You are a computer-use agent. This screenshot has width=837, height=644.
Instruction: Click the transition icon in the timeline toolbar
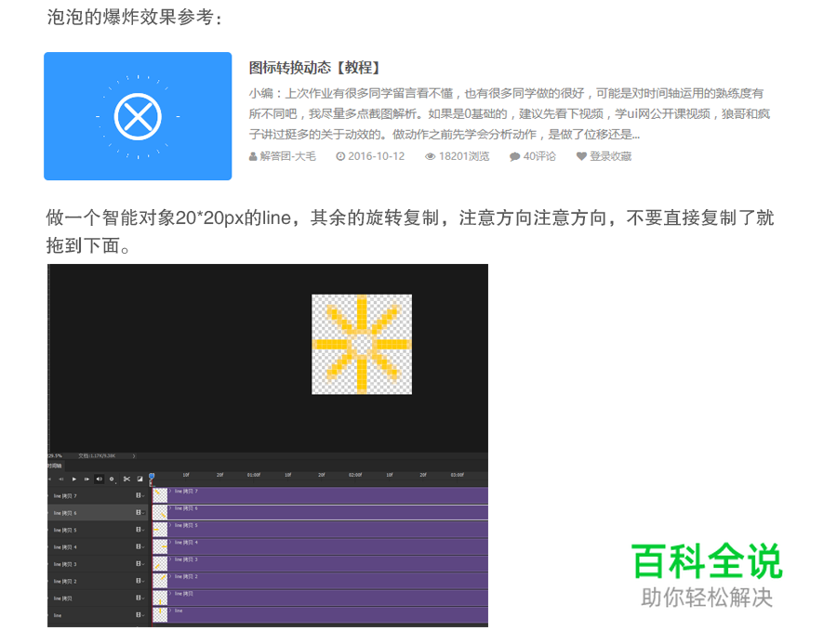point(140,479)
